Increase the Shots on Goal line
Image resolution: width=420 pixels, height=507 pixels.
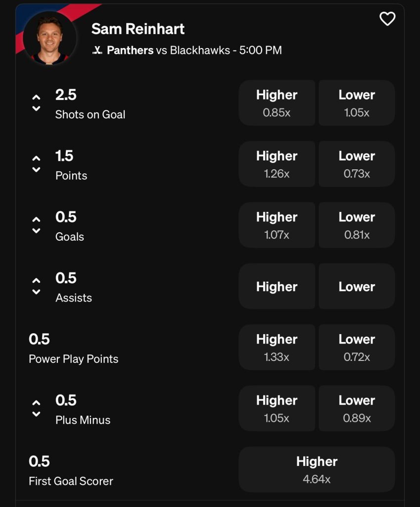coord(36,98)
